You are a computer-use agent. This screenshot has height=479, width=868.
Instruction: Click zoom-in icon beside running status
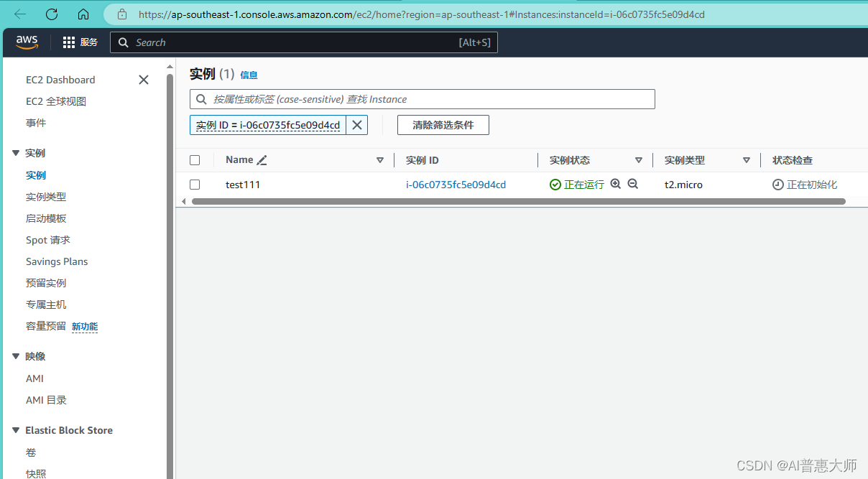616,184
